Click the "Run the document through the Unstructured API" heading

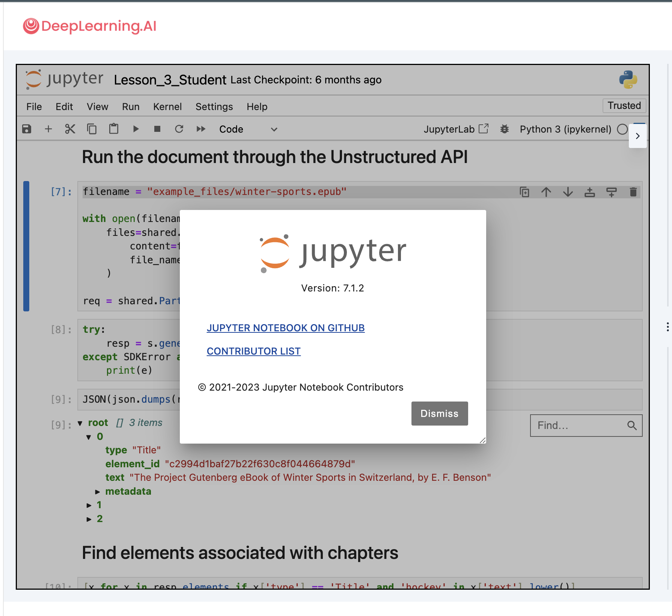point(275,157)
